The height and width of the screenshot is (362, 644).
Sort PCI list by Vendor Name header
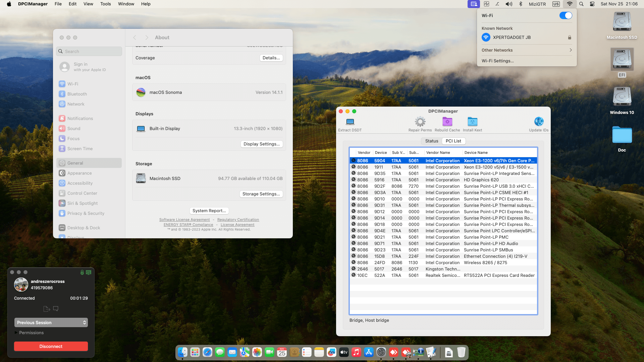[x=443, y=153]
